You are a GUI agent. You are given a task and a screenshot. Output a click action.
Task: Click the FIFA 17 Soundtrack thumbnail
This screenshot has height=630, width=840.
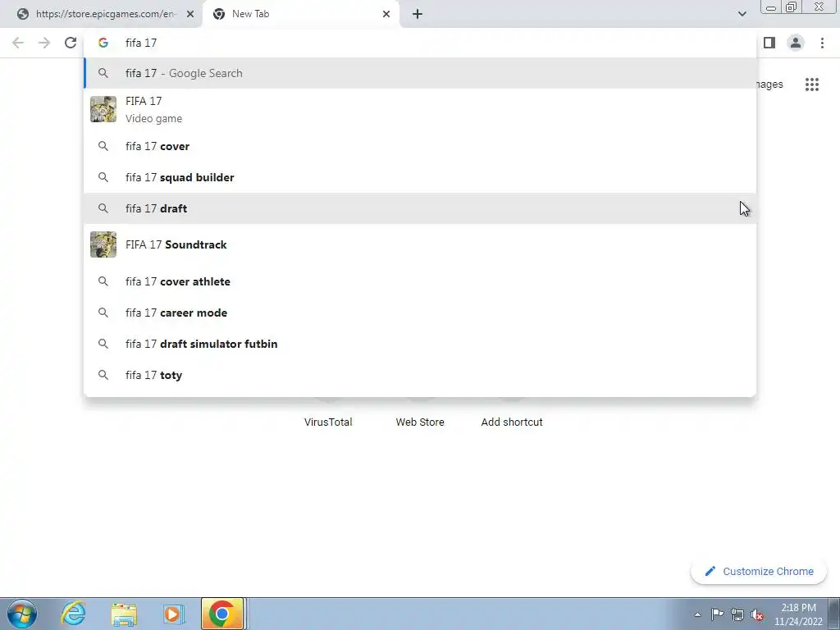pyautogui.click(x=103, y=244)
